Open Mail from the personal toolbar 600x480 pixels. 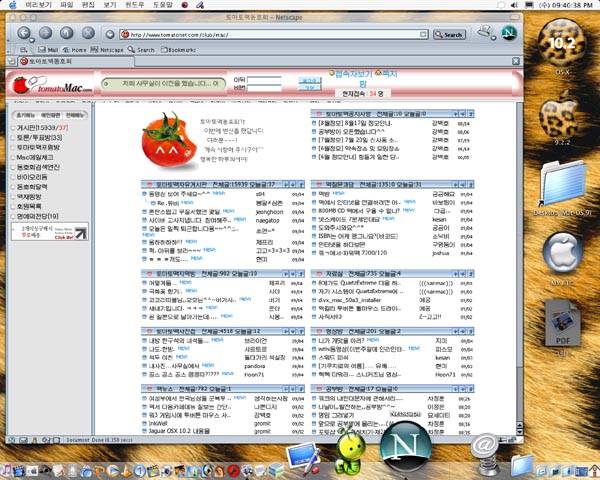click(x=48, y=48)
